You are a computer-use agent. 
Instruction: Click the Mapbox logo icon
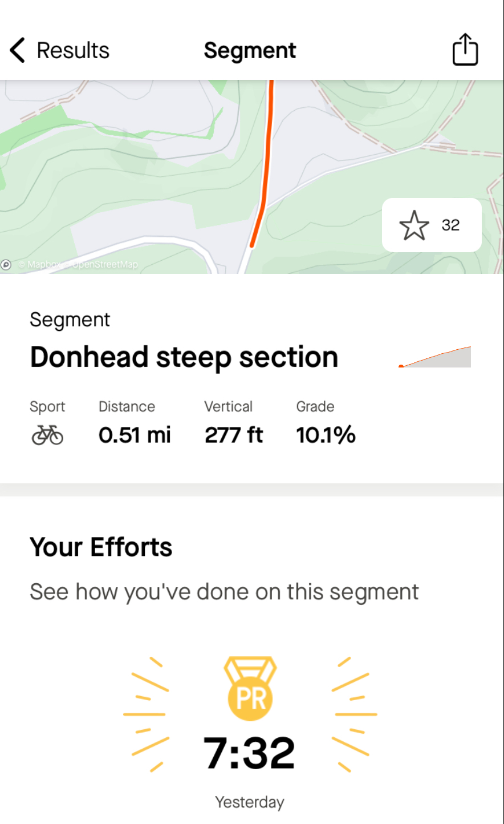tap(6, 265)
